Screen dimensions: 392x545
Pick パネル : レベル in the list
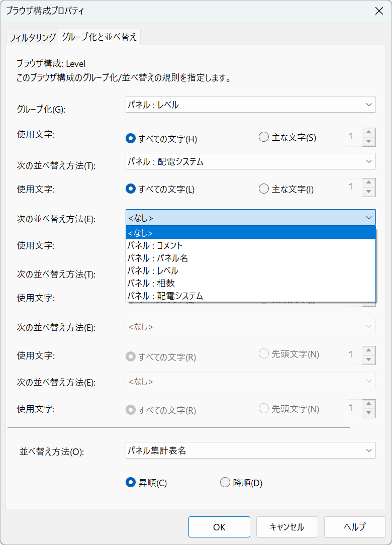pyautogui.click(x=153, y=271)
